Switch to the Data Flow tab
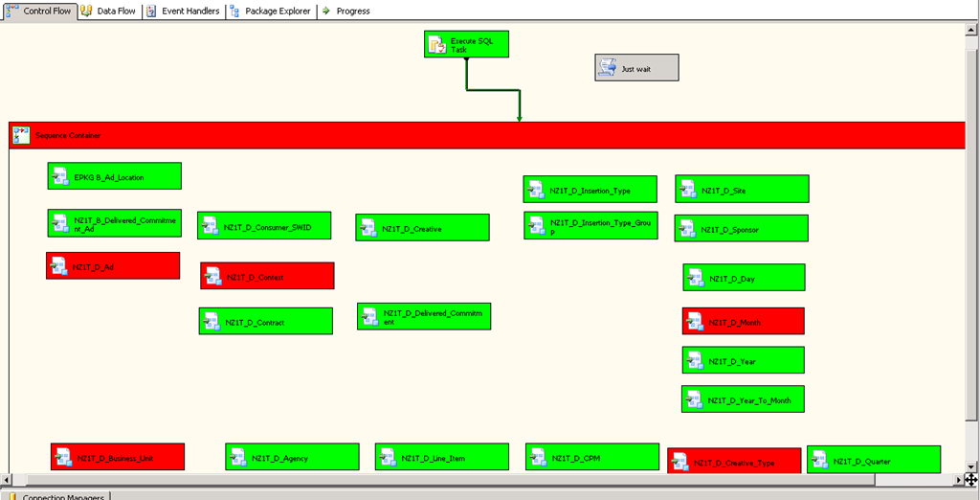Viewport: 980px width, 500px height. tap(108, 11)
